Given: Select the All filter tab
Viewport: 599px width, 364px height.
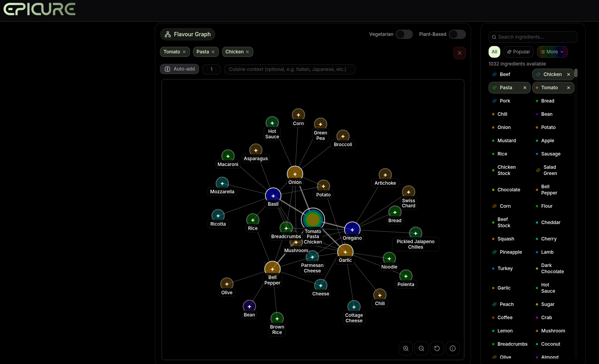Looking at the screenshot, I should coord(494,52).
